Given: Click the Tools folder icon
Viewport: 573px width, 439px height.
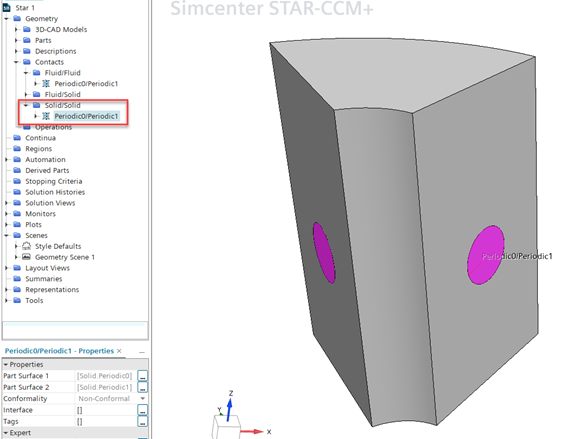Looking at the screenshot, I should tap(17, 300).
